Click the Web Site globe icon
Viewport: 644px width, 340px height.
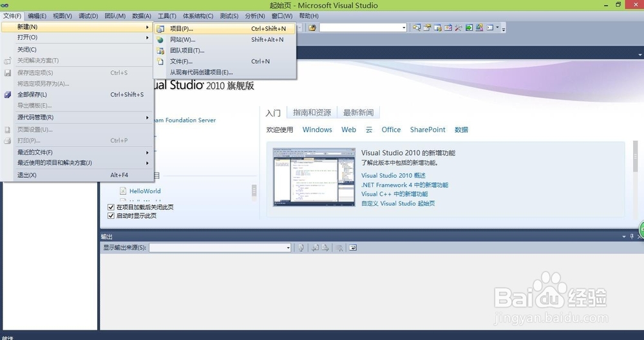point(160,40)
